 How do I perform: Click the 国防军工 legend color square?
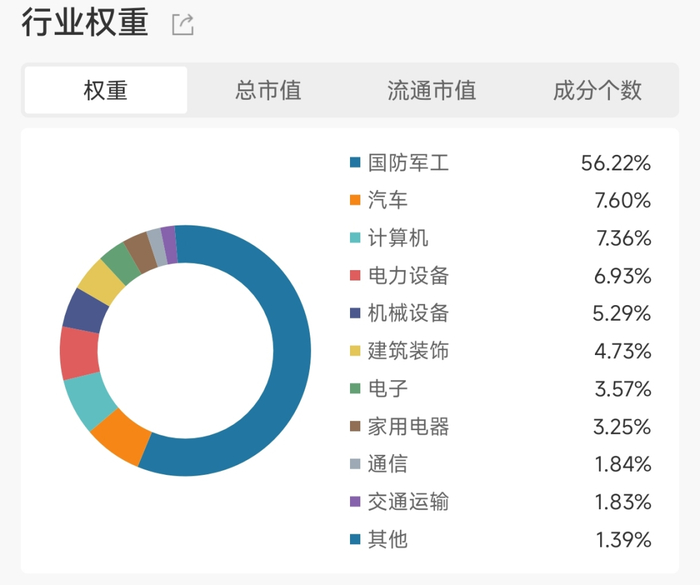[354, 163]
